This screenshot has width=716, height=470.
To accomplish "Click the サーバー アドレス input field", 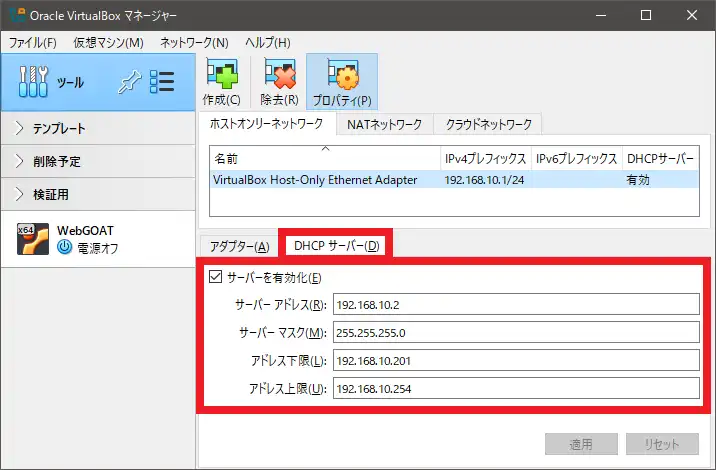I will pos(516,304).
